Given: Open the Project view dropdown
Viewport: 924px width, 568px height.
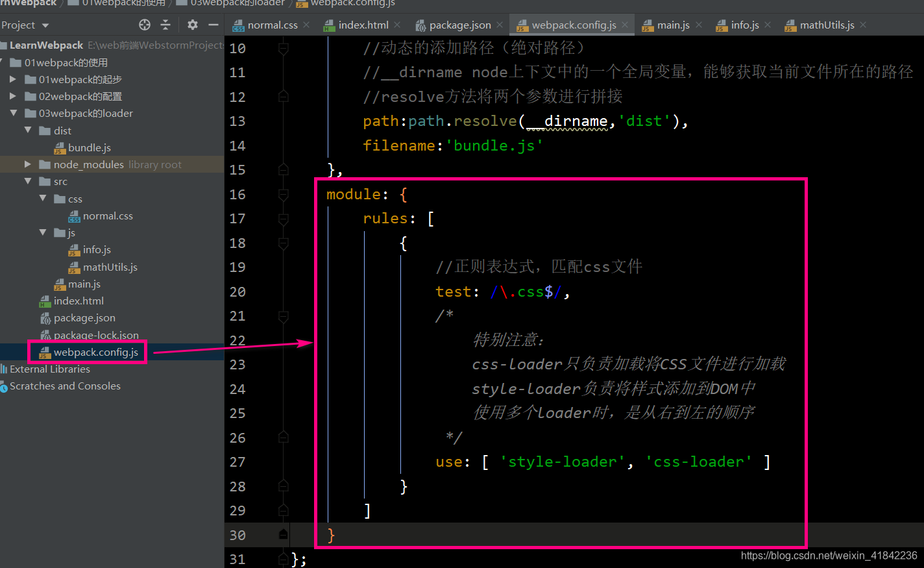Looking at the screenshot, I should pos(45,25).
